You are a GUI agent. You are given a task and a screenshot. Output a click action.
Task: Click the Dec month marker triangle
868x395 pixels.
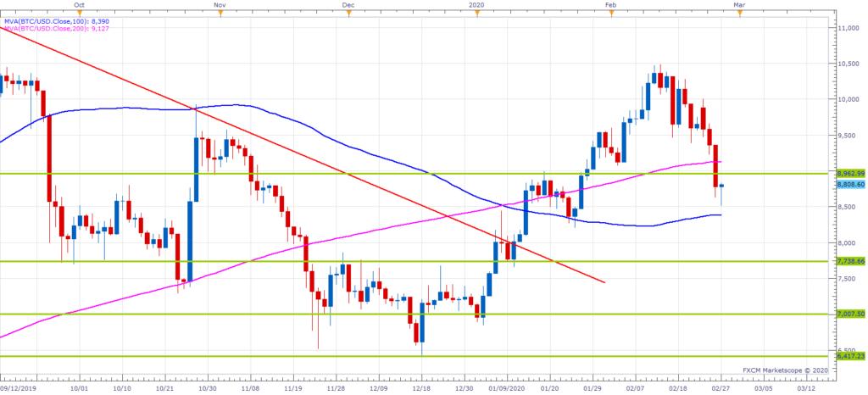(348, 14)
